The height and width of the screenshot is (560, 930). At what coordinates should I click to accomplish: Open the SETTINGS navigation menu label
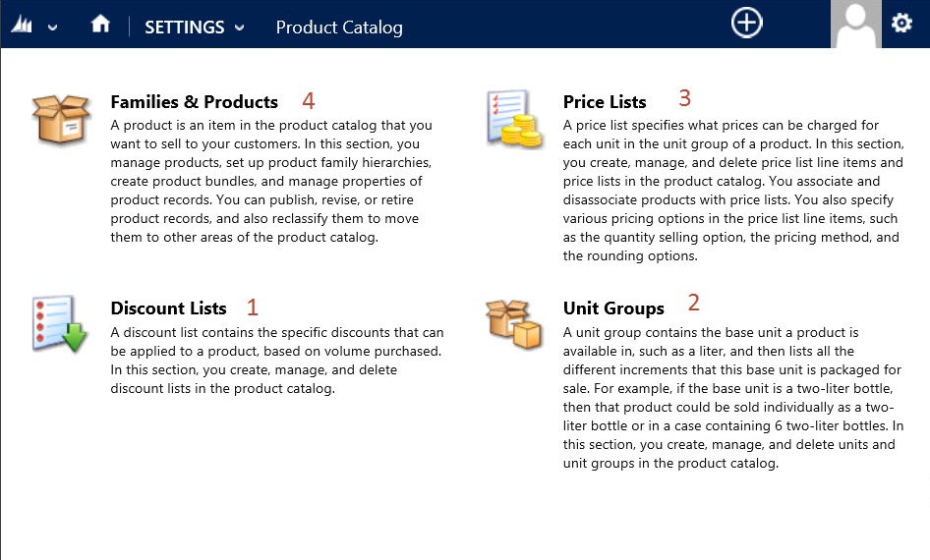pos(184,28)
